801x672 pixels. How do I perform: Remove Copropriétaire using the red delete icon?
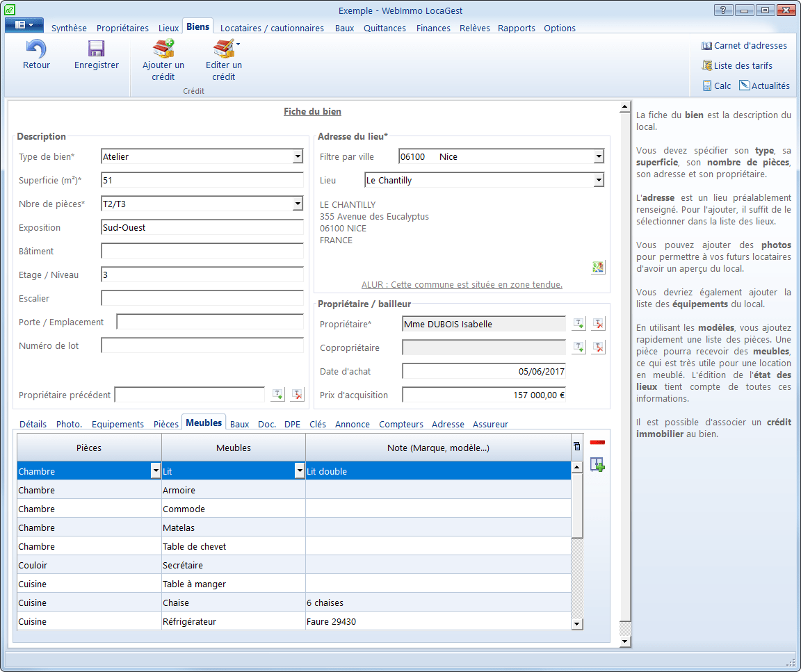(598, 347)
